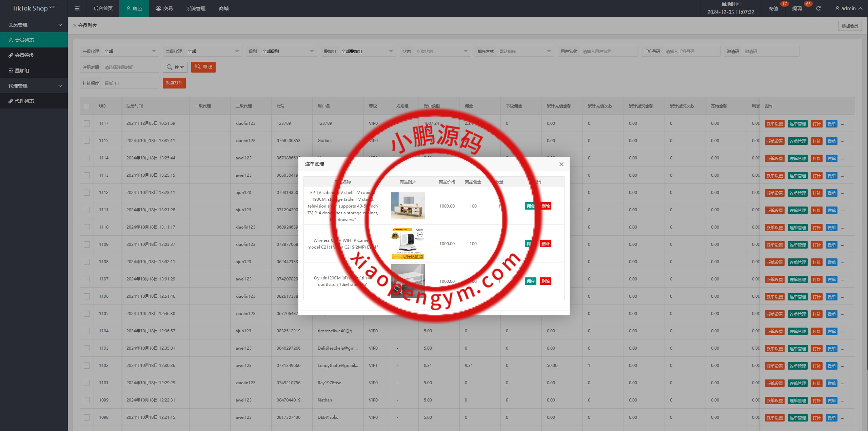The width and height of the screenshot is (868, 431).
Task: Tick the checkbox for UID 1117
Action: 87,123
